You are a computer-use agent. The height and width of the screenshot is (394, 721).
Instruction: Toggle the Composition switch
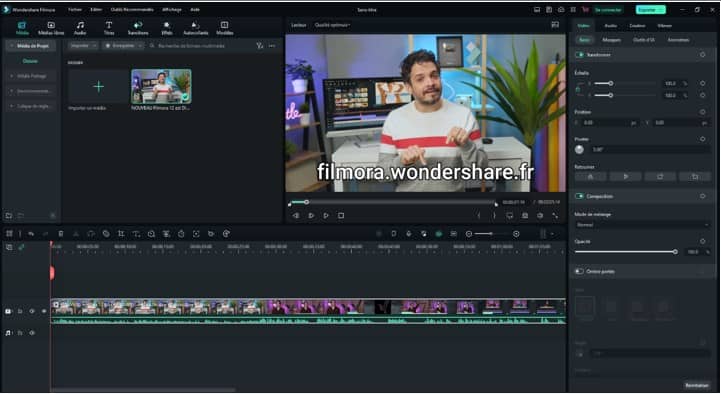coord(579,196)
